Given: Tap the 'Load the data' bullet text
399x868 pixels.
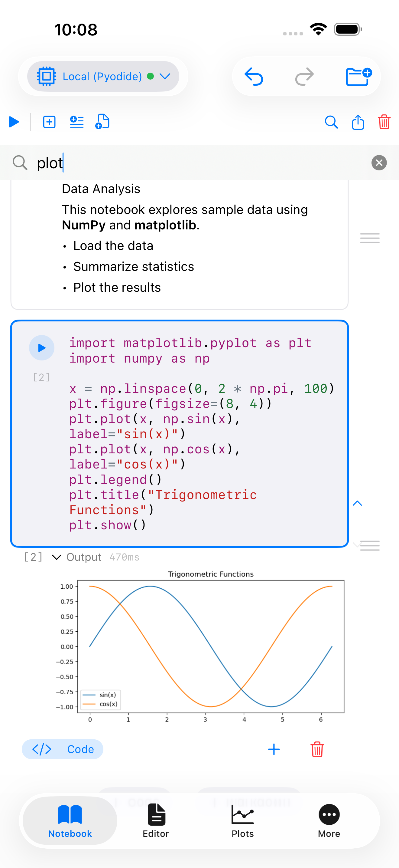Looking at the screenshot, I should [113, 246].
